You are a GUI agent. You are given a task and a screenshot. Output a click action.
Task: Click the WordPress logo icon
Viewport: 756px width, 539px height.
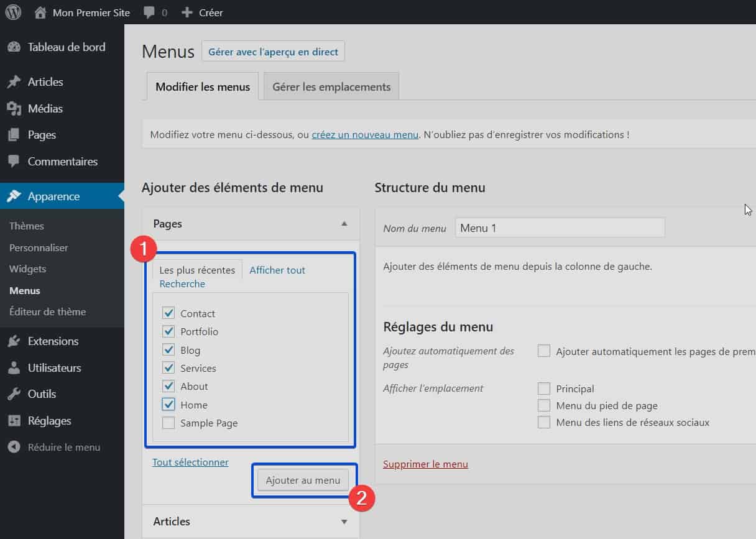coord(13,12)
